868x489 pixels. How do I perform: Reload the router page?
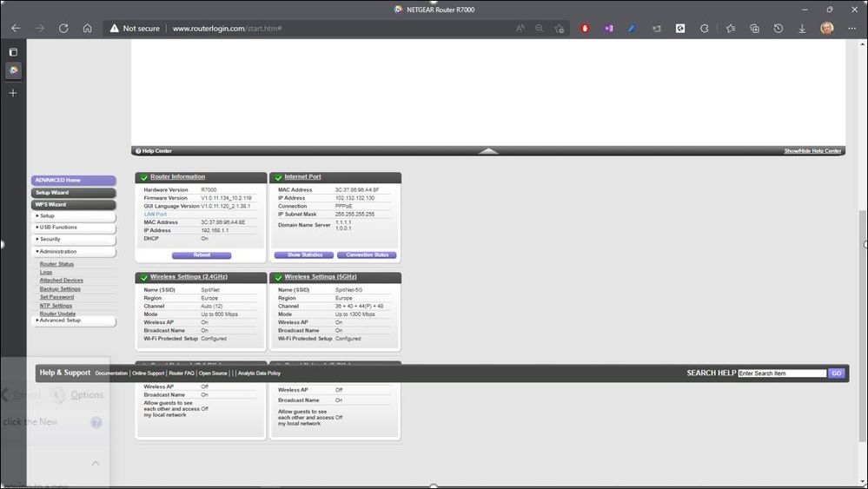[63, 28]
